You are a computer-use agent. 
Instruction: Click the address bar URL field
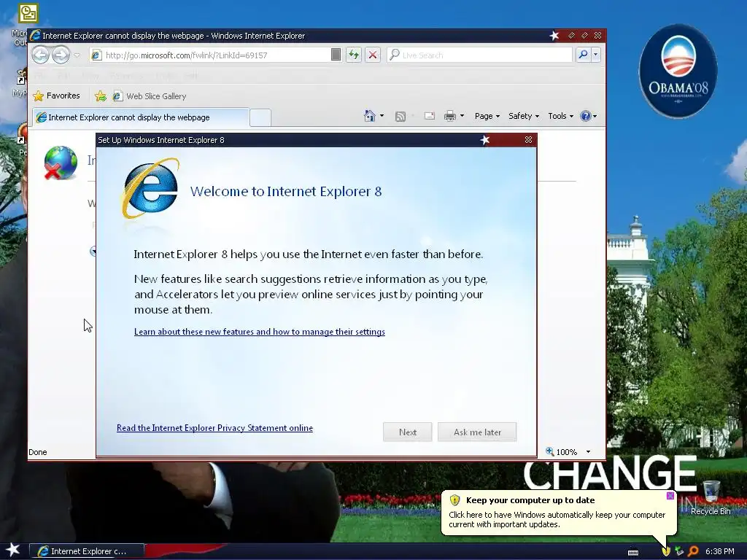pyautogui.click(x=216, y=55)
